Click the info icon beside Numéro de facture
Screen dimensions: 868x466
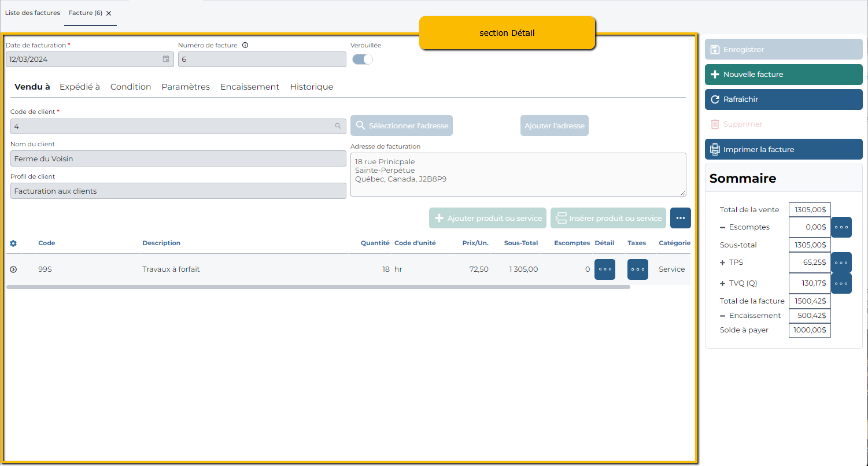245,45
